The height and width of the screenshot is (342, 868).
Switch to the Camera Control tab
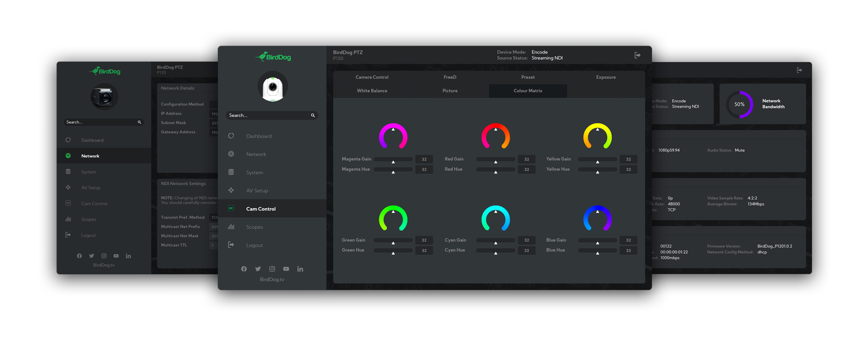coord(372,77)
